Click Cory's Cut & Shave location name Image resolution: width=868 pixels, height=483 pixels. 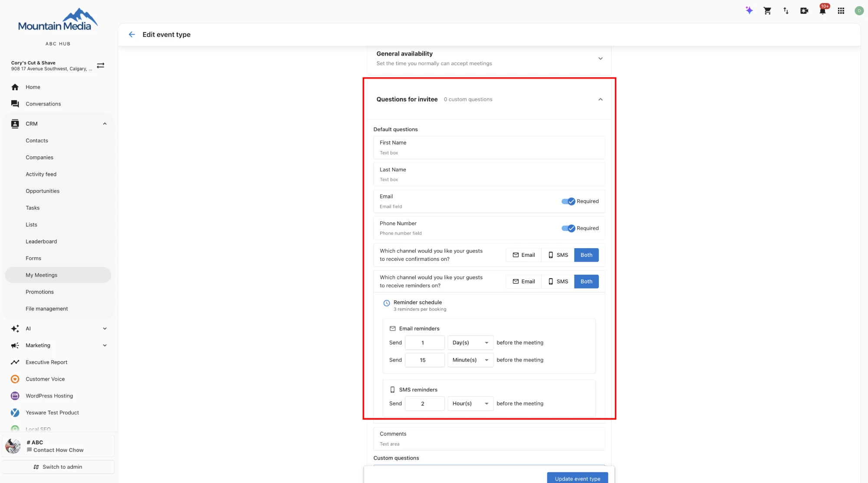click(x=33, y=63)
